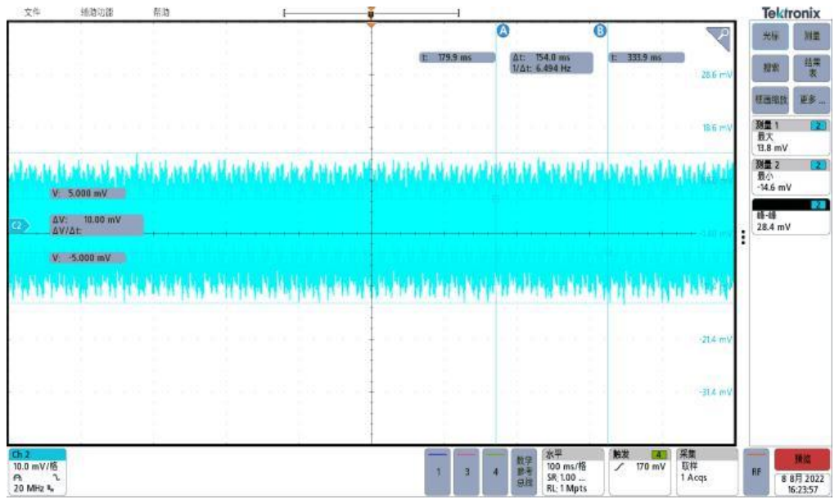The image size is (839, 504).
Task: Expand the 更多 more options button
Action: [812, 100]
